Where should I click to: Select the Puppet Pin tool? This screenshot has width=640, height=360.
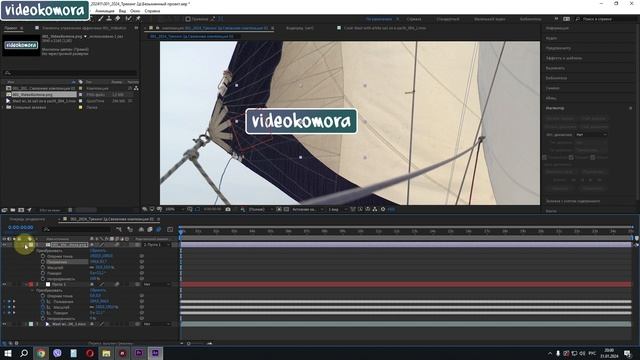click(138, 19)
